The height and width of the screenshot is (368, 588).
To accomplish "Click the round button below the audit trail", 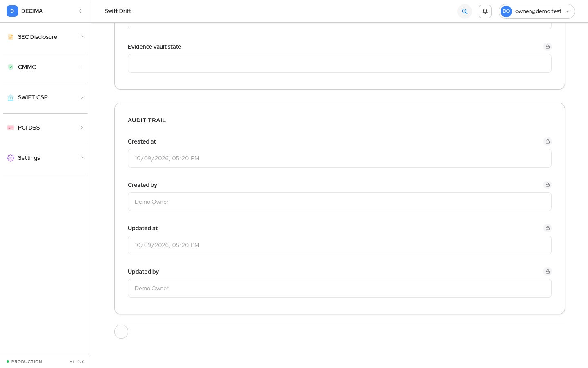I will pyautogui.click(x=121, y=332).
